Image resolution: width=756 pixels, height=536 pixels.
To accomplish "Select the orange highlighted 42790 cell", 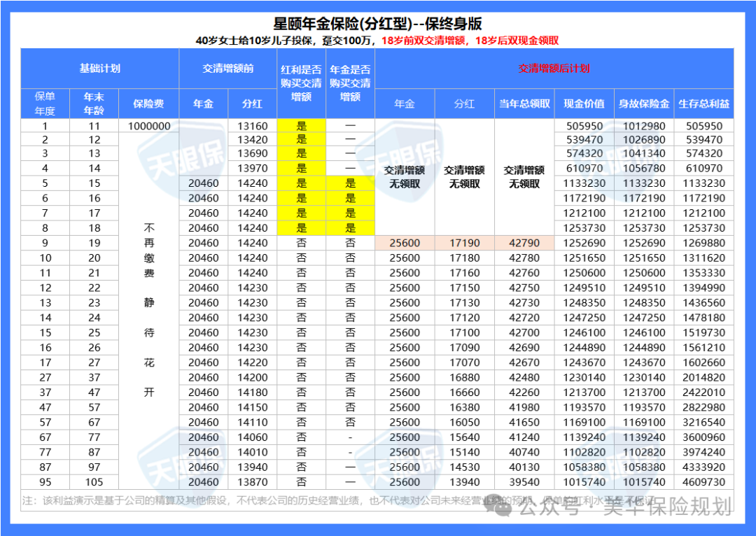I will pos(524,244).
